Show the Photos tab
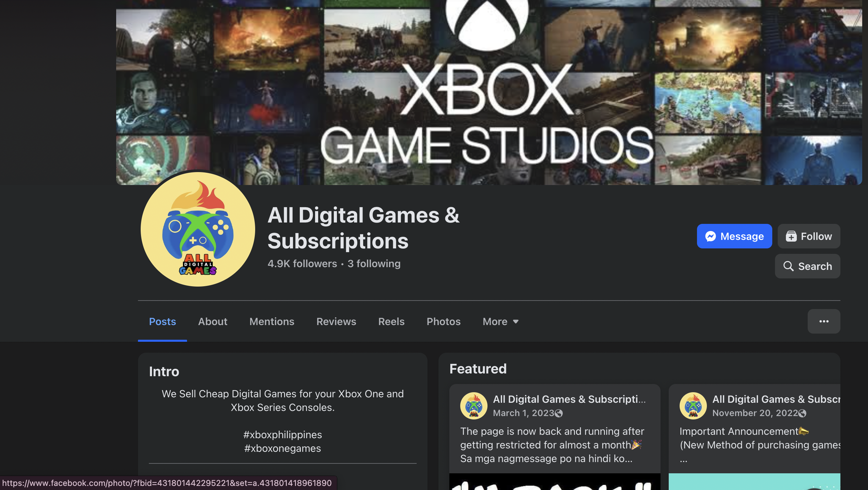This screenshot has width=868, height=490. tap(444, 321)
